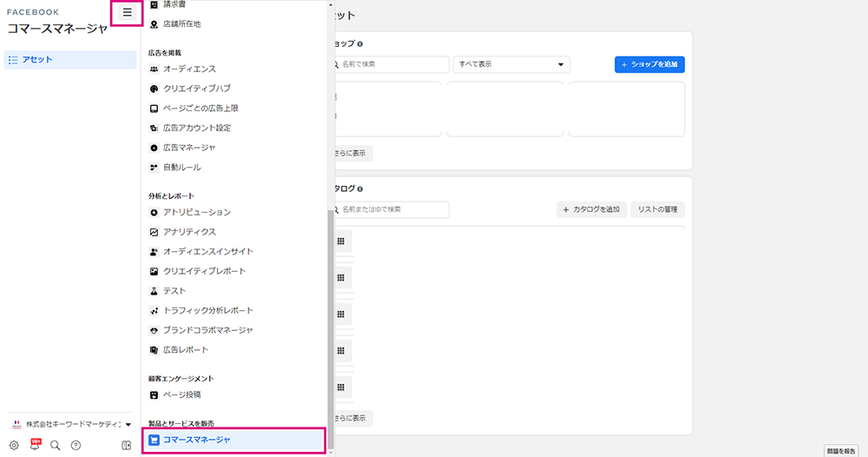Click the ページごとの広告上限 icon

[154, 109]
